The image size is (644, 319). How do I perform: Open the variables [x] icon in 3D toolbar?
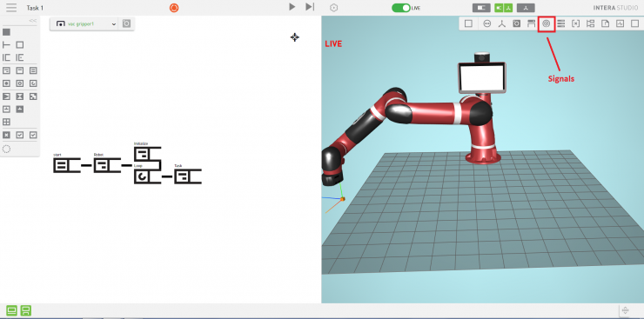click(x=576, y=23)
